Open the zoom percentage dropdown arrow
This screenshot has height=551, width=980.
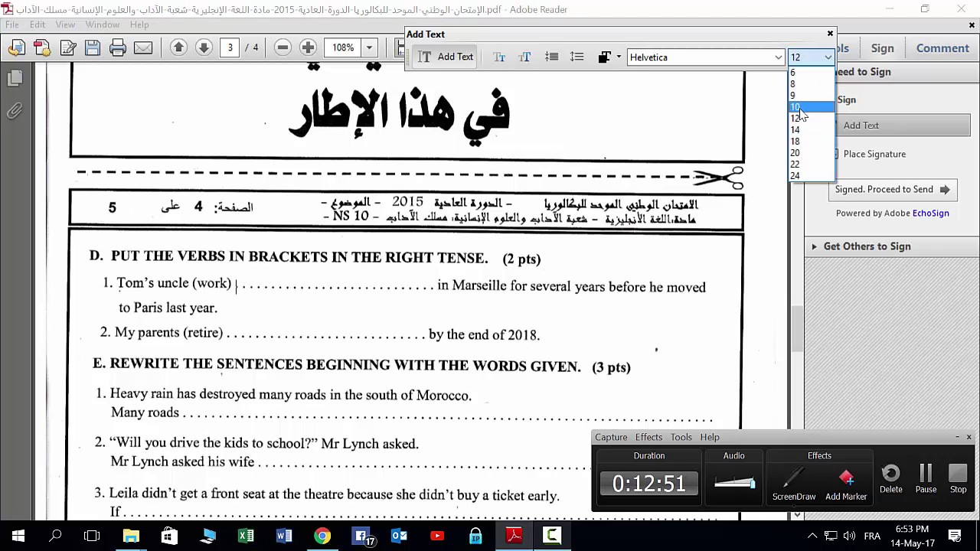[369, 47]
